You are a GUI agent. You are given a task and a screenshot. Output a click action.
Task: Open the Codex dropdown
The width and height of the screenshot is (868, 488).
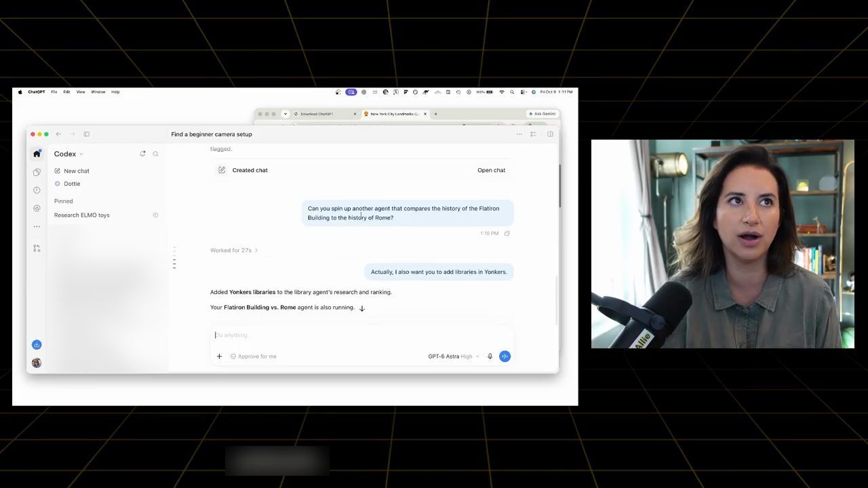tap(68, 154)
